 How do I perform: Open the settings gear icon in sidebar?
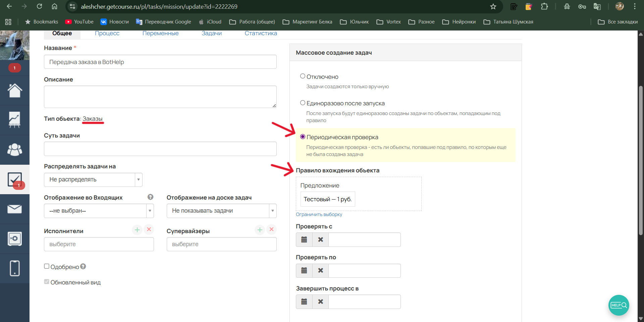click(15, 238)
